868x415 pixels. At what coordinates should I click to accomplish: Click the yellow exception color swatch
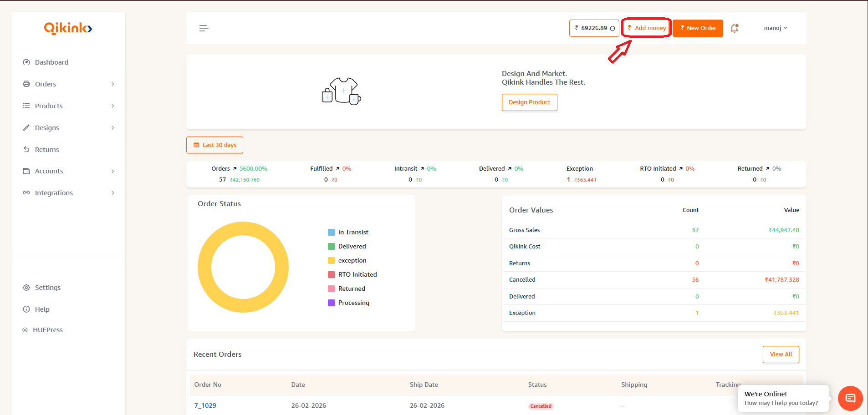pos(331,260)
